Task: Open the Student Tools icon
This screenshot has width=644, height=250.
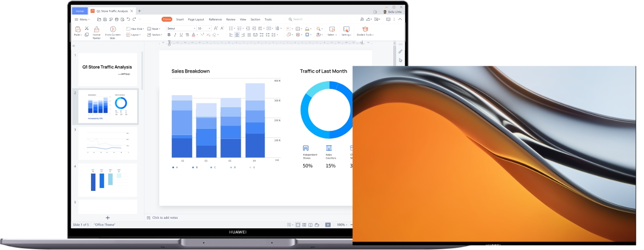Action: [365, 29]
